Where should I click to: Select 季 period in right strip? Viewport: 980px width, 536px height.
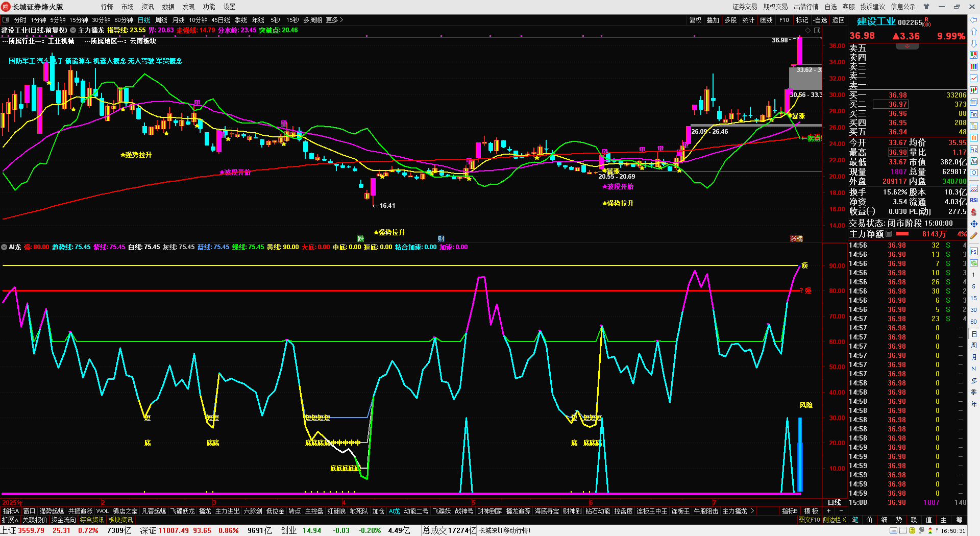(973, 392)
